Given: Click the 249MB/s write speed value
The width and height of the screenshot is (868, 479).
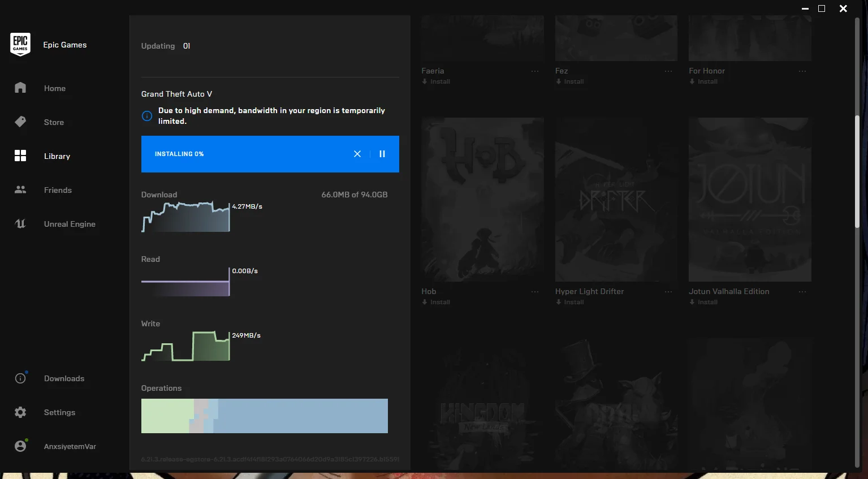Looking at the screenshot, I should coord(247,335).
